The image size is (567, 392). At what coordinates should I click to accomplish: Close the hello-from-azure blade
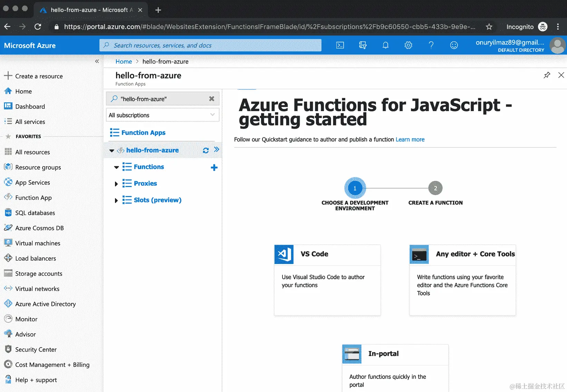tap(561, 75)
